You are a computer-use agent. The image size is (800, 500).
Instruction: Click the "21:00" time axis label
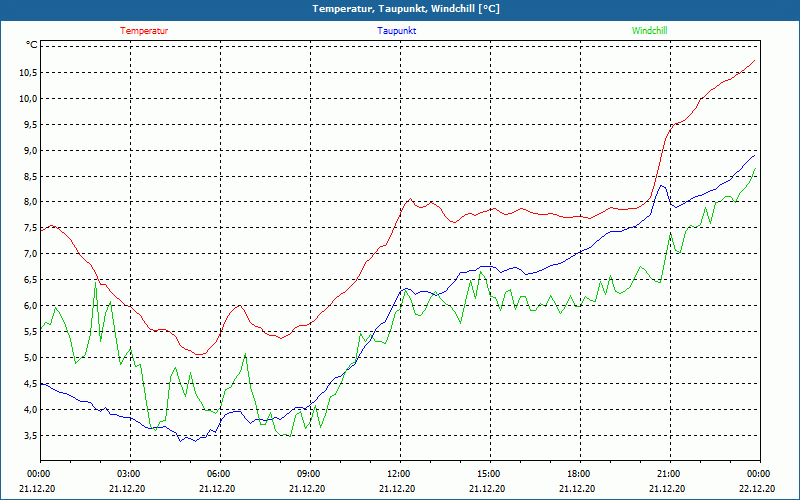670,474
